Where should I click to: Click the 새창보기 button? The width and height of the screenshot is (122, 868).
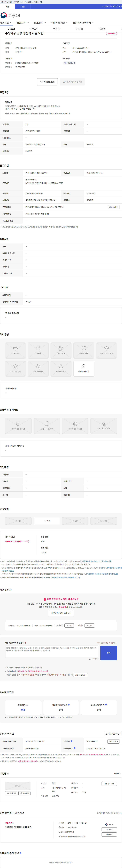pyautogui.click(x=109, y=835)
